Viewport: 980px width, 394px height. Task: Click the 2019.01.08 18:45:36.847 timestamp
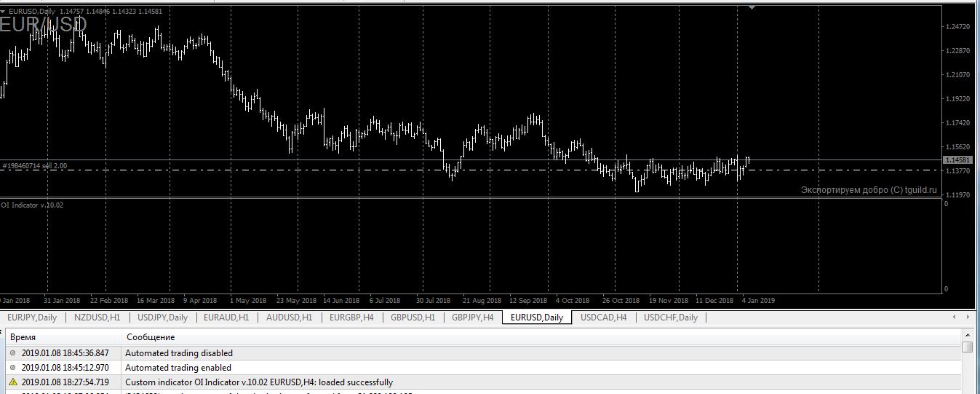(65, 353)
